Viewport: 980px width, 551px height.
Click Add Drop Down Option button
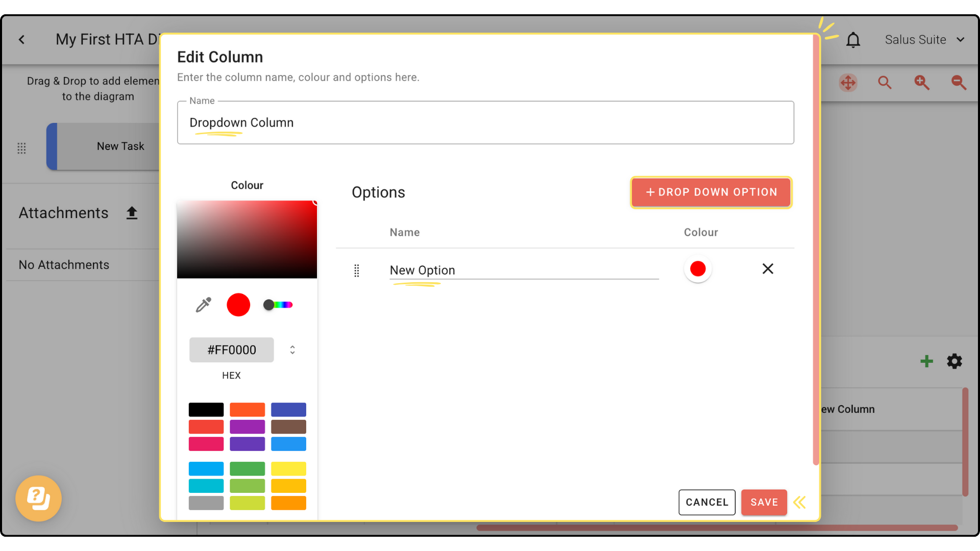coord(711,192)
